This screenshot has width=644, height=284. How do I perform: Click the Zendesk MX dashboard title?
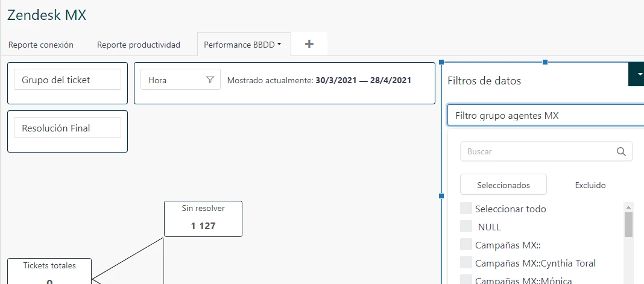tap(47, 15)
